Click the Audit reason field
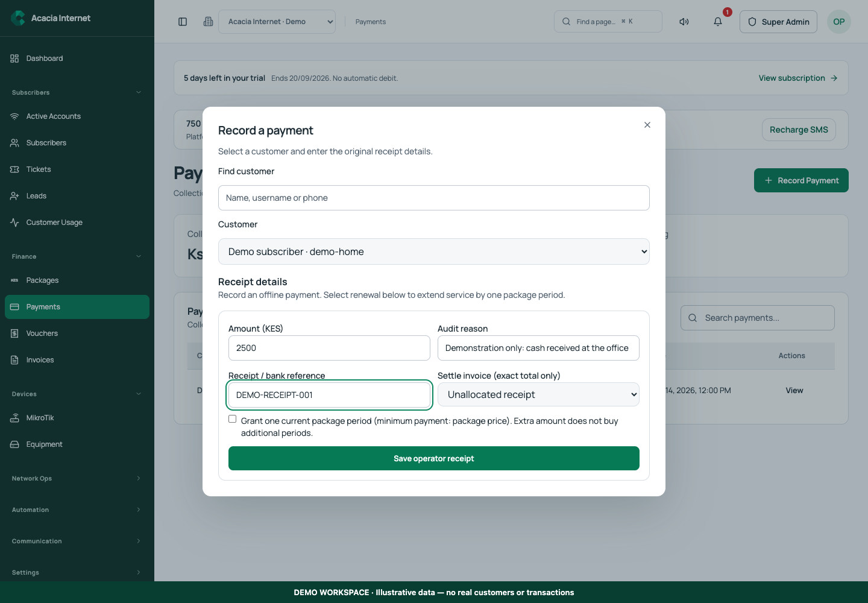The width and height of the screenshot is (868, 603). coord(538,348)
